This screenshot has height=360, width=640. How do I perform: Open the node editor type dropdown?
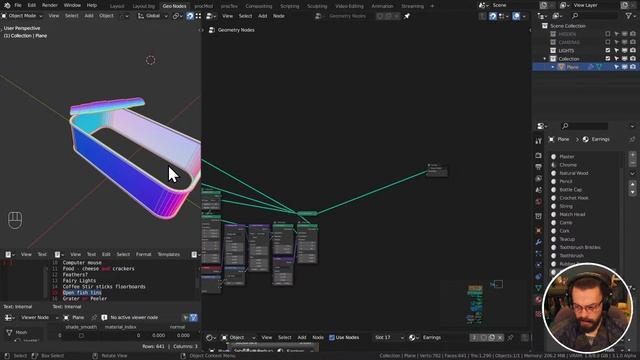pos(211,16)
